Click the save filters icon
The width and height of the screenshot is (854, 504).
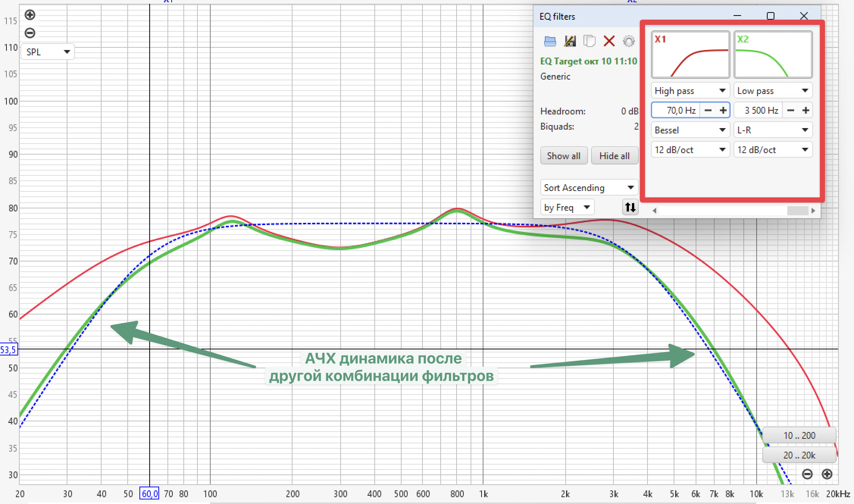(x=570, y=41)
